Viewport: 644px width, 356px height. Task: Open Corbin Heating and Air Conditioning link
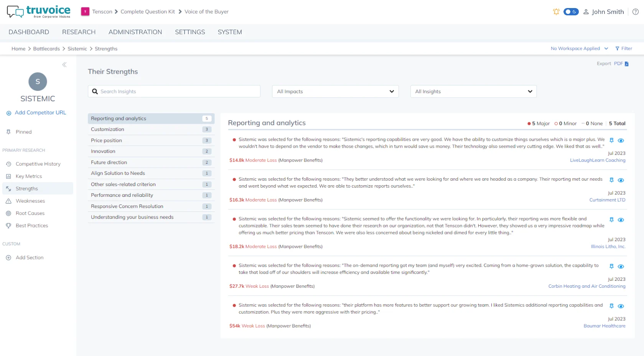(587, 286)
